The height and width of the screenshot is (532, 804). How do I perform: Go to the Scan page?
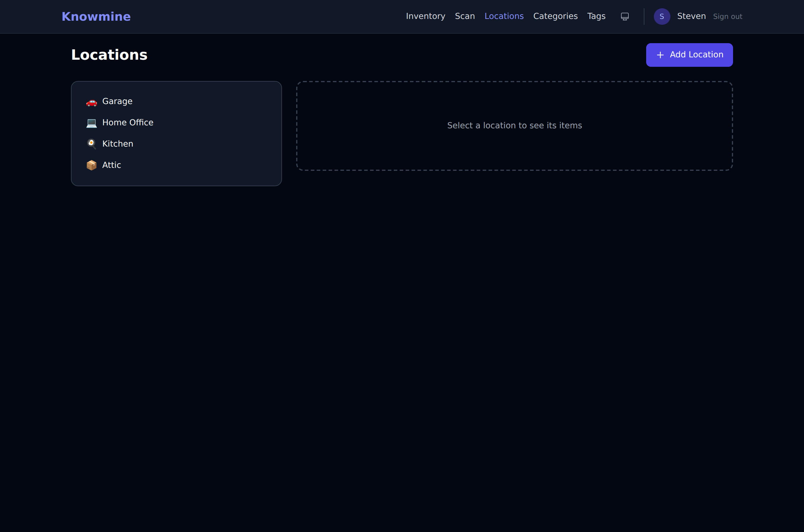(x=464, y=16)
